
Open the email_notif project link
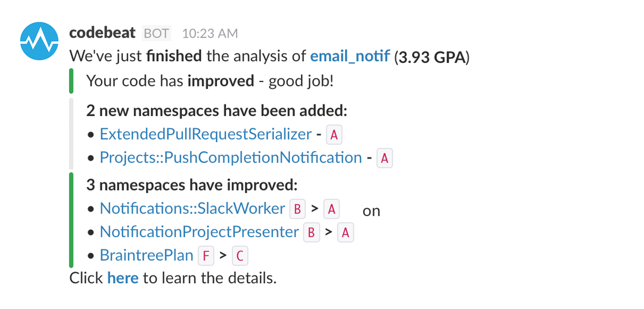[350, 56]
